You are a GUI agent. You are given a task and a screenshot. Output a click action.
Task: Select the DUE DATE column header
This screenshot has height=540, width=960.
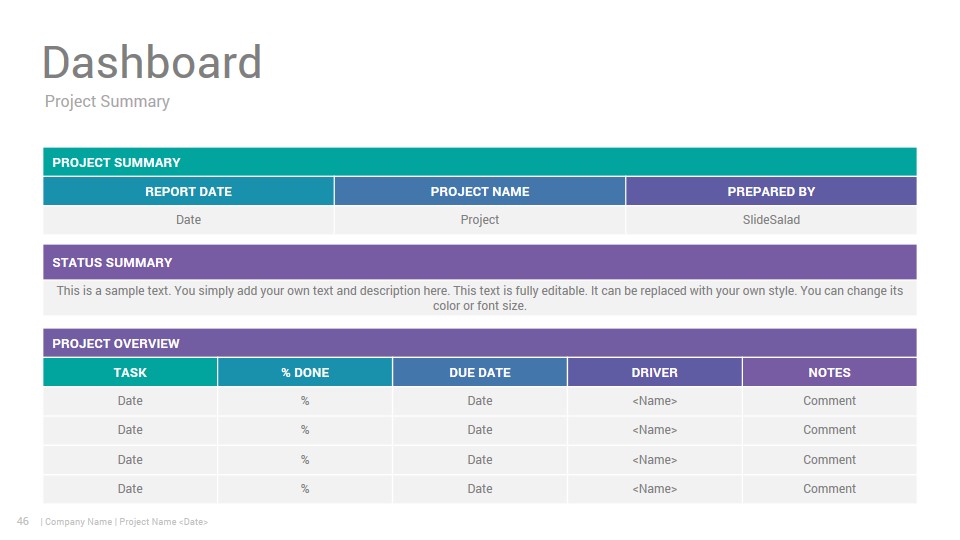[480, 372]
